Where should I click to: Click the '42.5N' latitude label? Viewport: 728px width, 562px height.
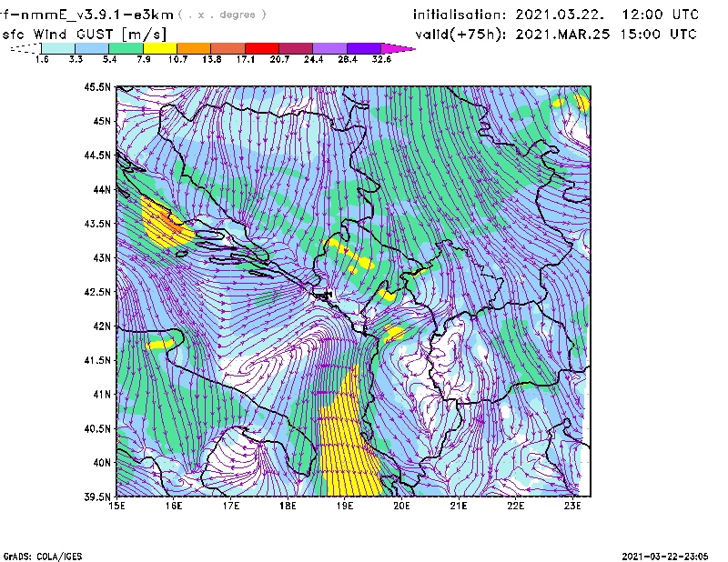tap(97, 292)
